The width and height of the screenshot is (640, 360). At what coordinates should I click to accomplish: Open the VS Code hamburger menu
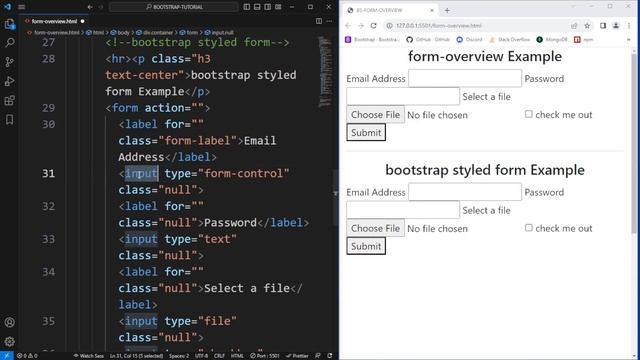click(22, 7)
